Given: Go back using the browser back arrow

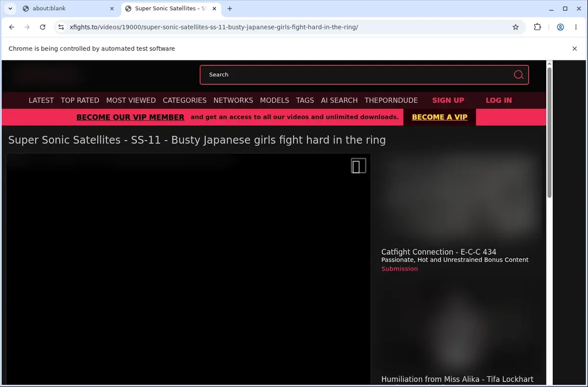Looking at the screenshot, I should coord(12,27).
